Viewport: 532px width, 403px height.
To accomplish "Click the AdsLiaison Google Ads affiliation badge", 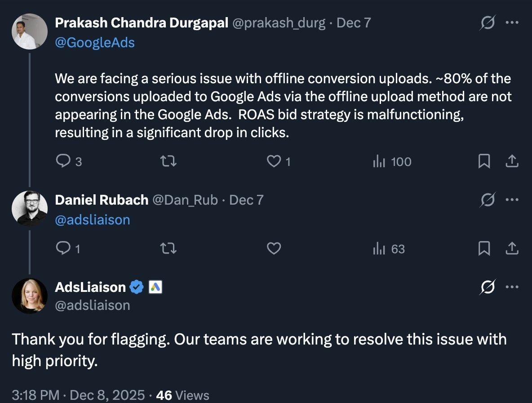I will point(155,287).
